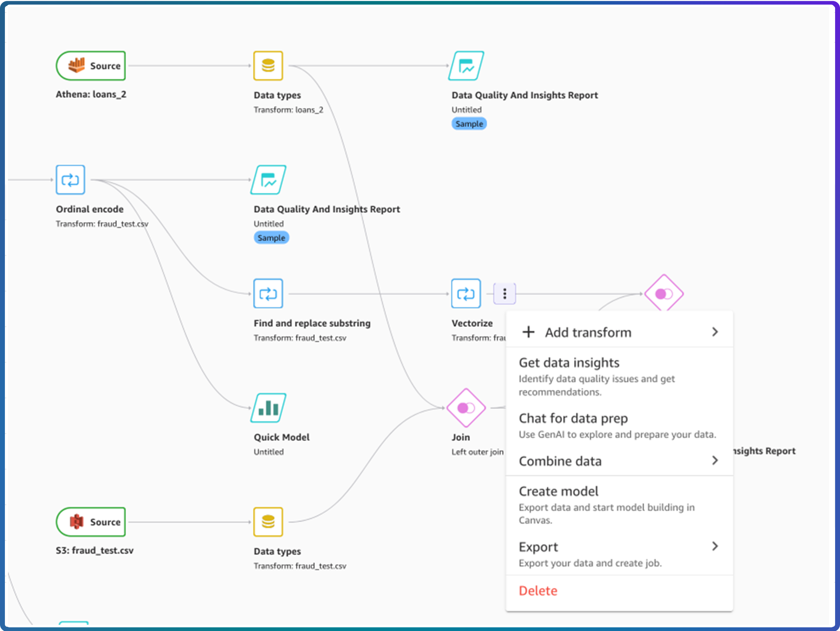Viewport: 840px width, 631px height.
Task: Select the Ordinal encode transform node
Action: [70, 180]
